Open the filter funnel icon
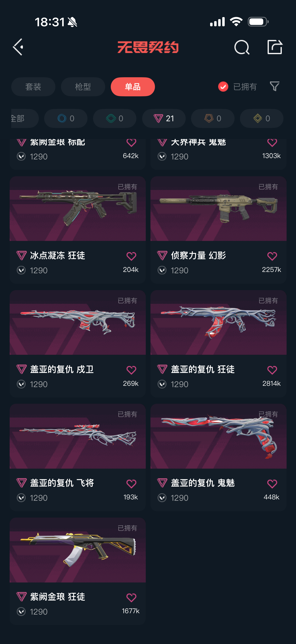The width and height of the screenshot is (296, 644). tap(274, 86)
